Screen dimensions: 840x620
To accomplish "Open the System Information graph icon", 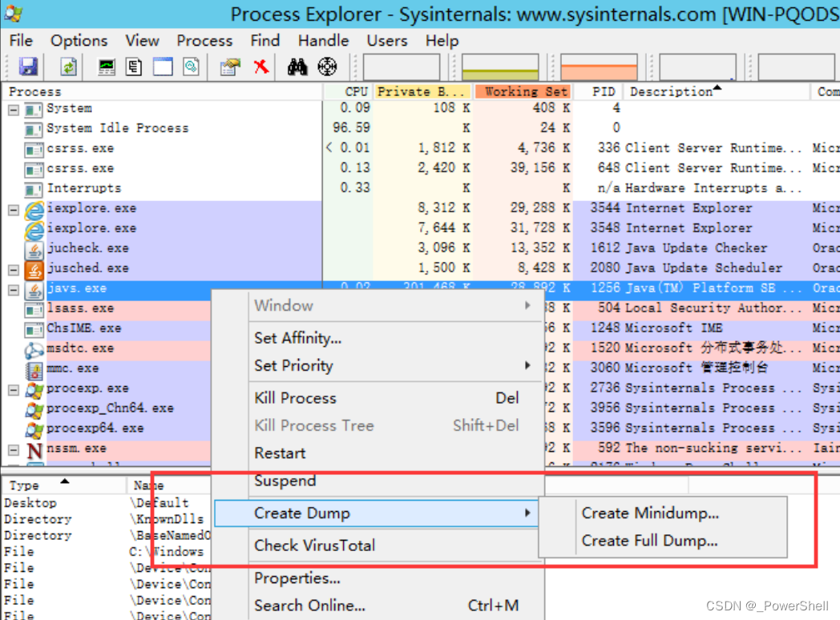I will (107, 67).
